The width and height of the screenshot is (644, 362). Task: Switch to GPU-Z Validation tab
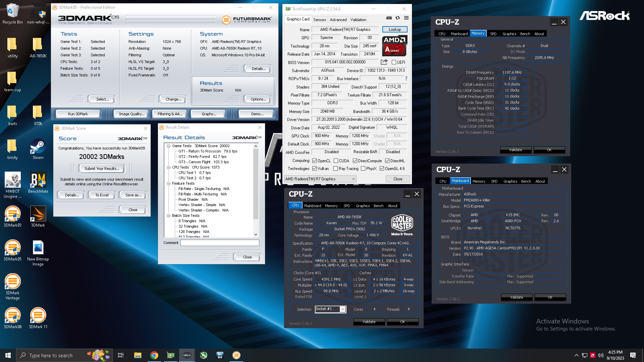click(358, 20)
